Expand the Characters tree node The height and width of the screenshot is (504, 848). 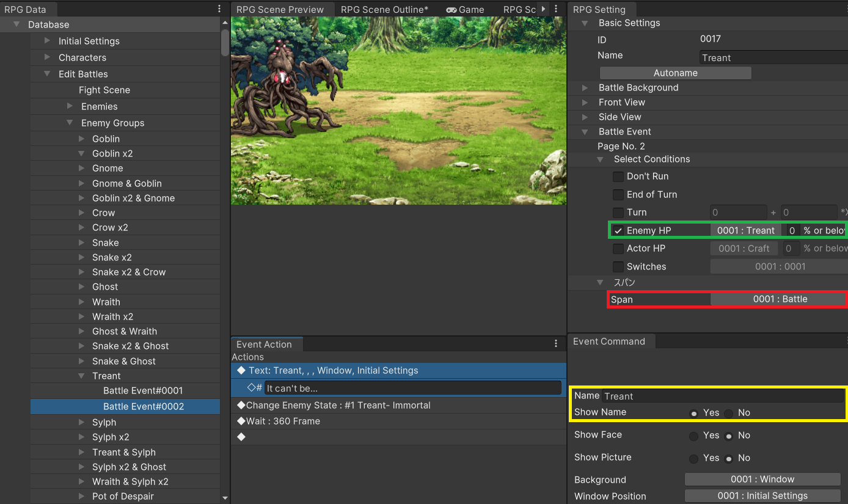click(47, 57)
